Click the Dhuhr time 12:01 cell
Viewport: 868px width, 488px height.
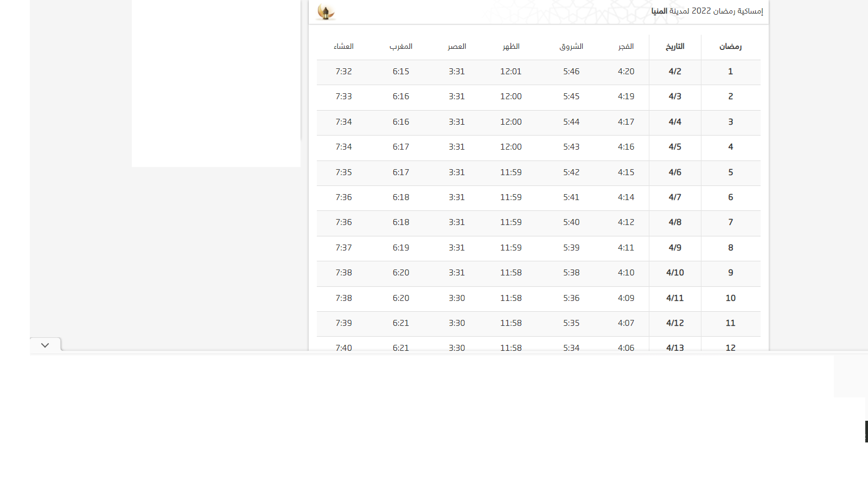coord(510,72)
